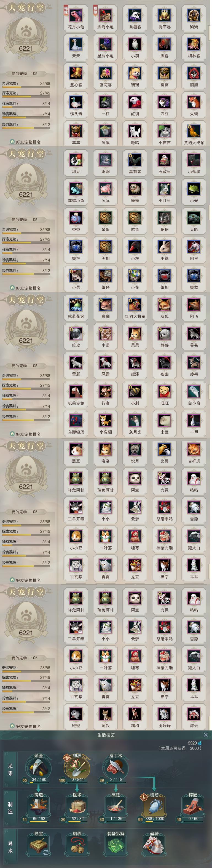The image size is (212, 868).
Task: Select the 黄袍大统领 pet portrait
Action: [x=194, y=134]
